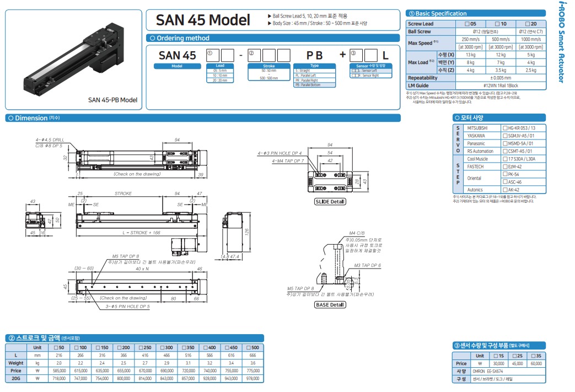Screen dimensions: 575x392
Task: Click the first Lead code box marked ①
Action: [213, 55]
